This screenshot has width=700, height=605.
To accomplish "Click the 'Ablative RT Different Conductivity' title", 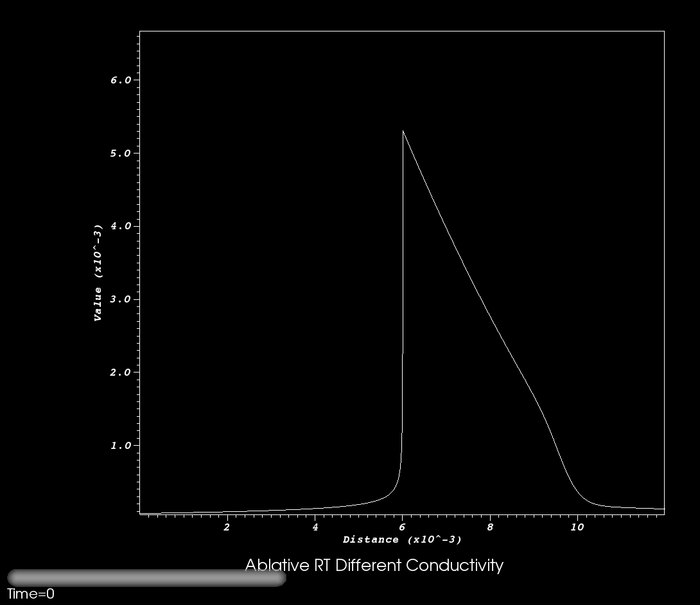I will point(374,565).
